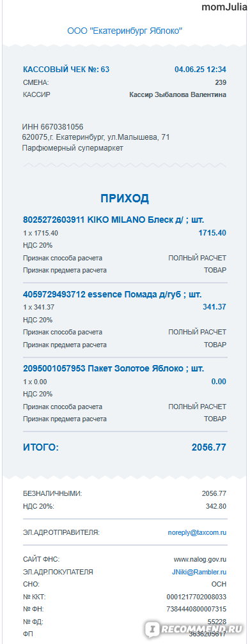
Task: Select the essence Помада д/губ item line
Action: (113, 294)
